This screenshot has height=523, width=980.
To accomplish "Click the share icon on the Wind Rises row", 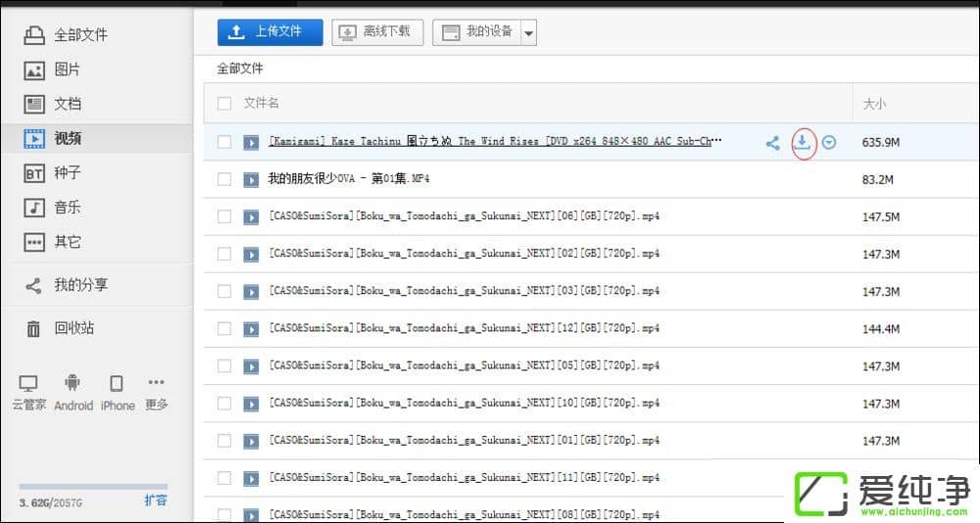I will click(x=772, y=143).
